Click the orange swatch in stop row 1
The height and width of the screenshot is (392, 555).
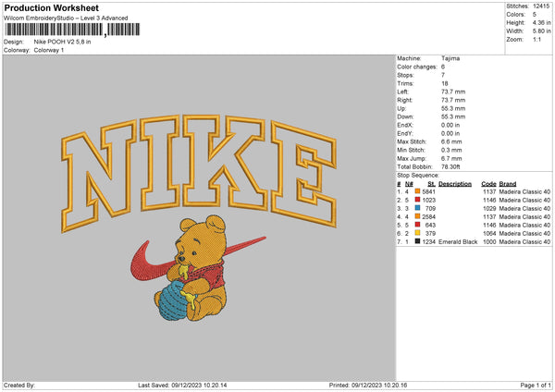[x=418, y=191]
